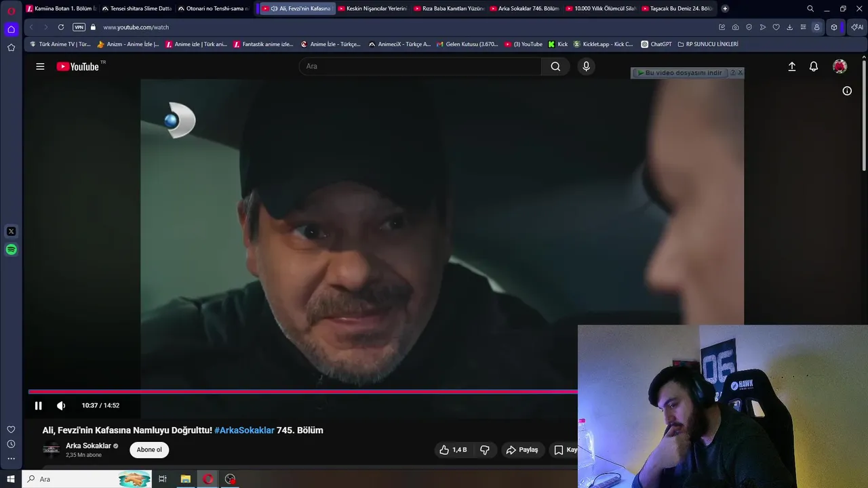This screenshot has height=488, width=868.
Task: Mute the video using the speaker icon
Action: coord(61,405)
